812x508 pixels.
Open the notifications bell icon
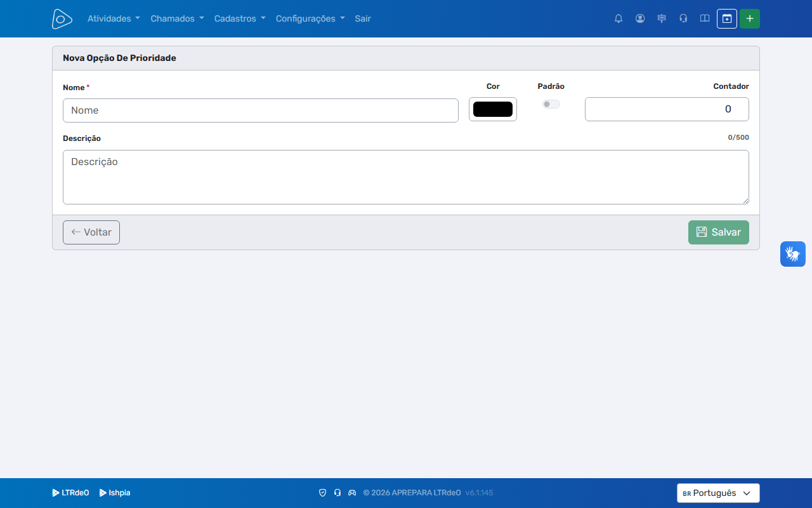pos(619,18)
